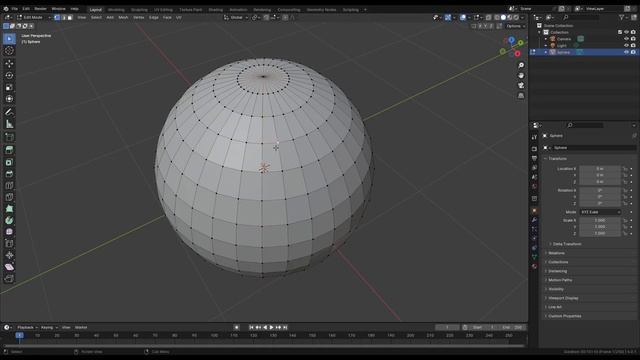Toggle Sphere visibility eye in outliner

[626, 52]
